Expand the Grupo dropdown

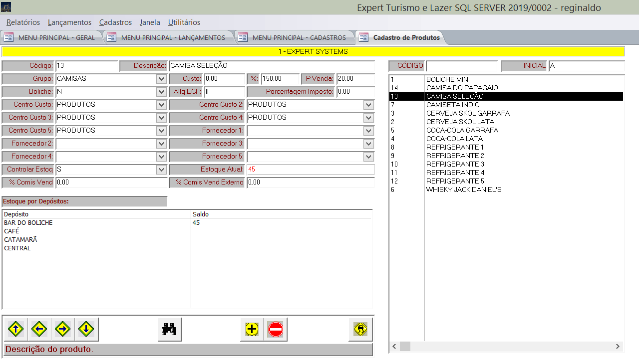161,79
